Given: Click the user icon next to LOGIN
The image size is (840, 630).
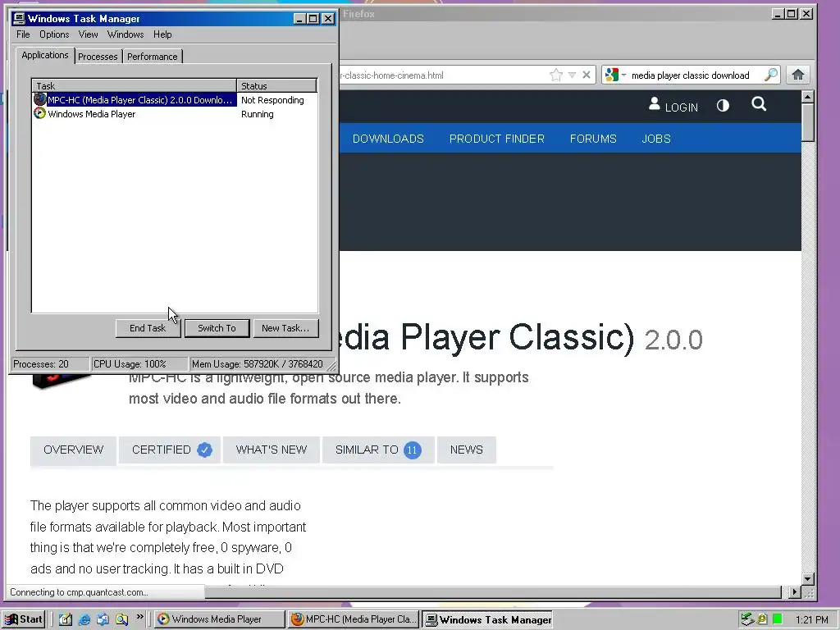Looking at the screenshot, I should tap(654, 104).
